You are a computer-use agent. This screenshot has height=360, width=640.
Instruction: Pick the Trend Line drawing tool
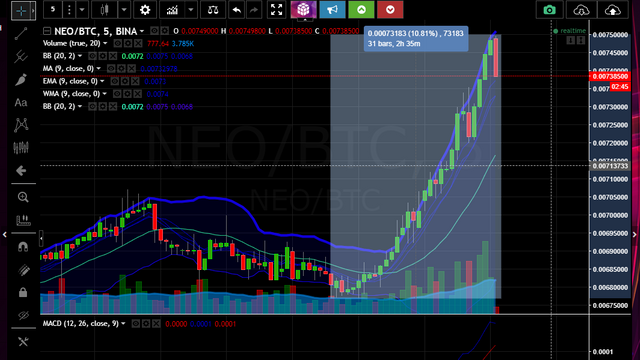21,33
